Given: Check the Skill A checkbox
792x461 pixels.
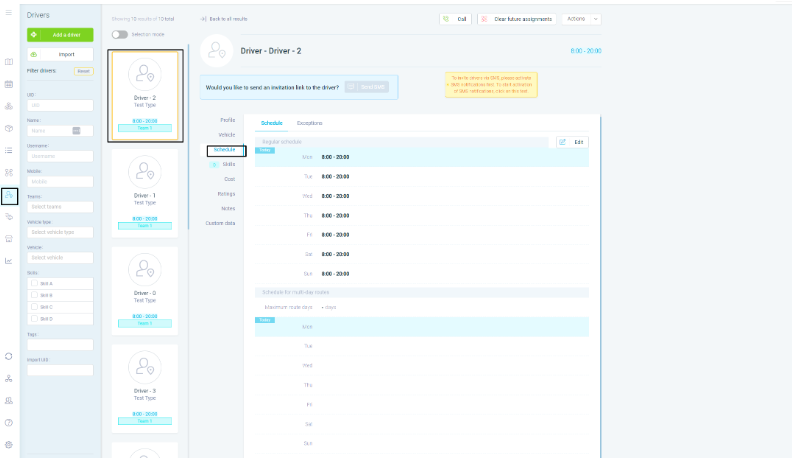Looking at the screenshot, I should (35, 282).
